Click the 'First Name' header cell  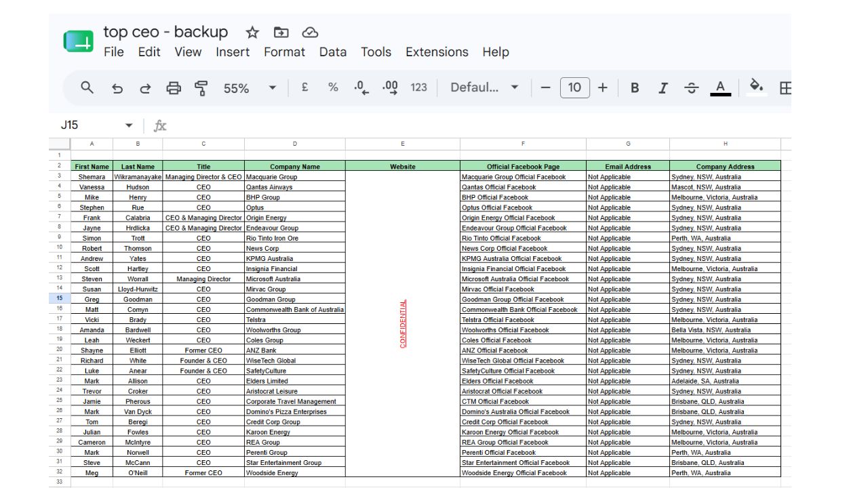tap(92, 166)
